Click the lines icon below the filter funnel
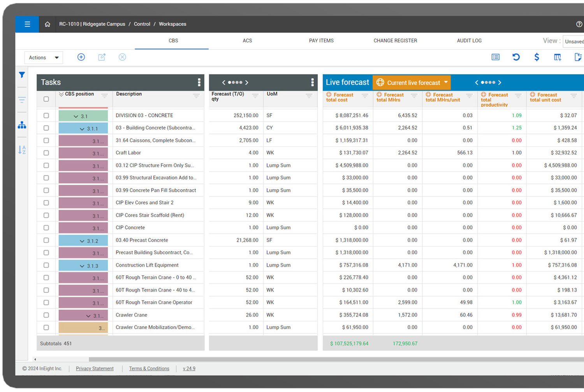The image size is (584, 392). click(x=22, y=100)
